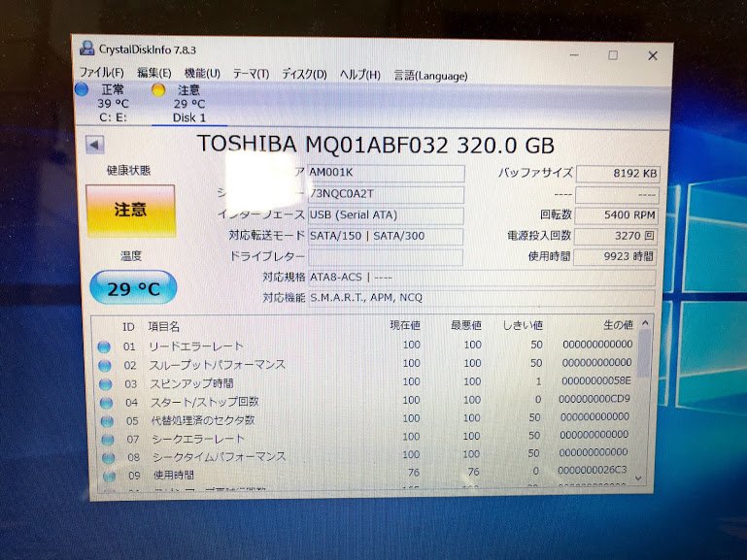This screenshot has width=747, height=560.
Task: Select the 09 使用時間 row
Action: point(365,474)
